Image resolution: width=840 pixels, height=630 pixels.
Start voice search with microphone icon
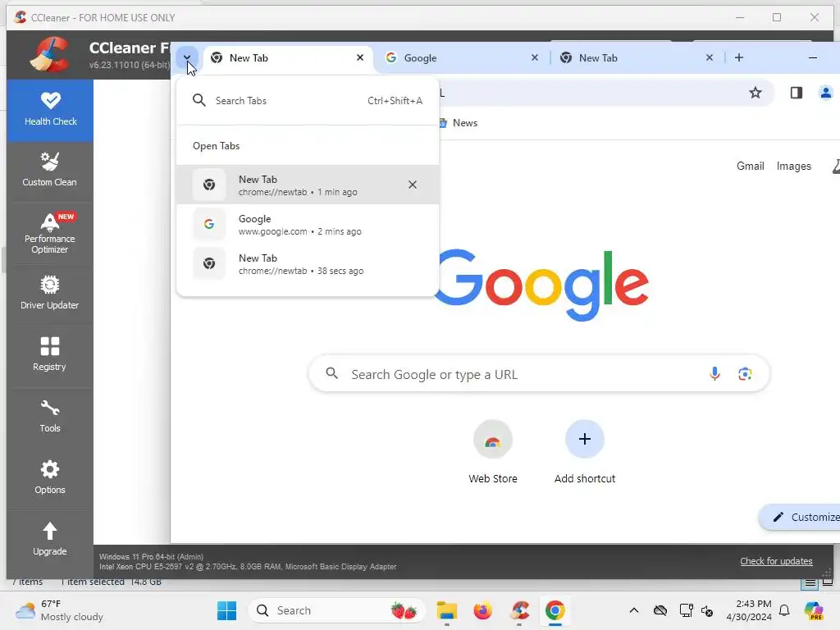(x=714, y=373)
